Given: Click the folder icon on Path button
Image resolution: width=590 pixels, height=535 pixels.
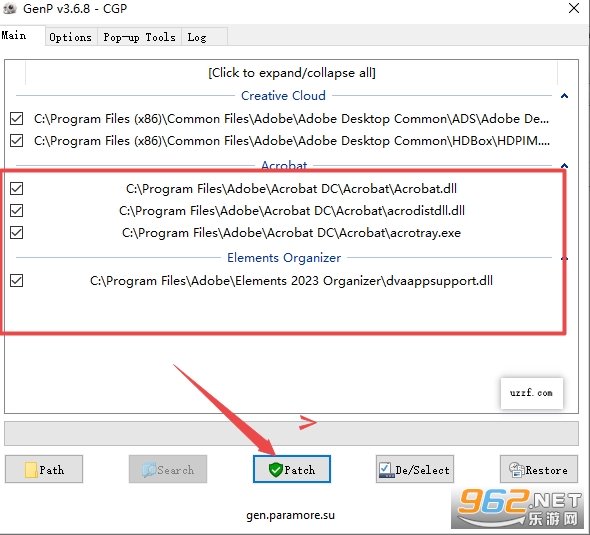Looking at the screenshot, I should [31, 470].
